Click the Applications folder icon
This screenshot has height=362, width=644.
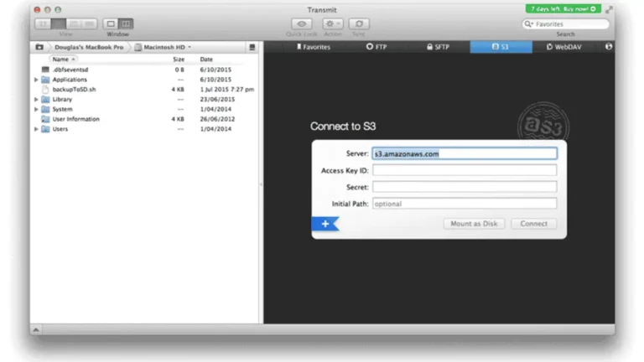tap(45, 80)
